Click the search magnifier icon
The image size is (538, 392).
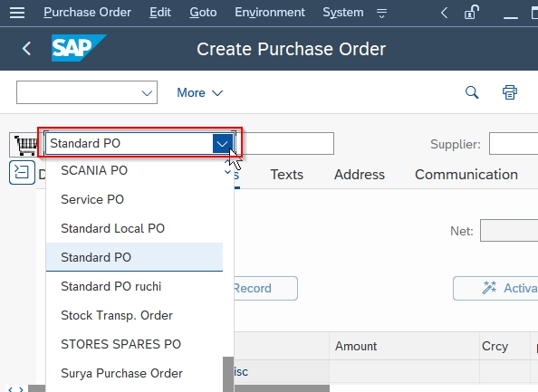(x=472, y=92)
